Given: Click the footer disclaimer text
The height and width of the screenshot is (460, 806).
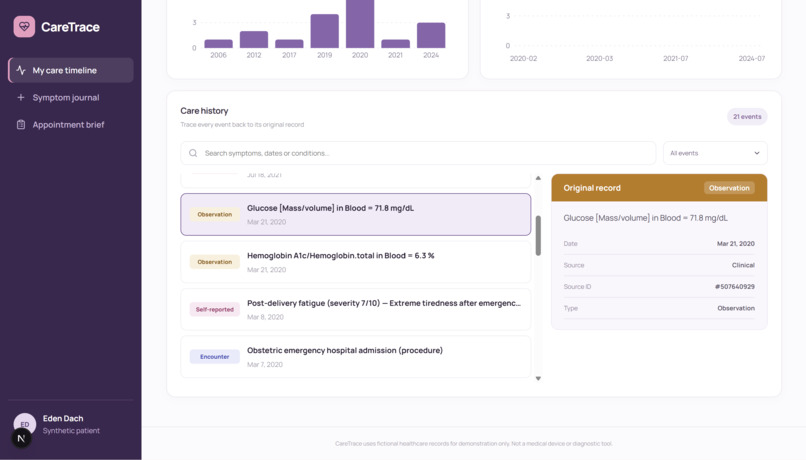Looking at the screenshot, I should [x=473, y=444].
